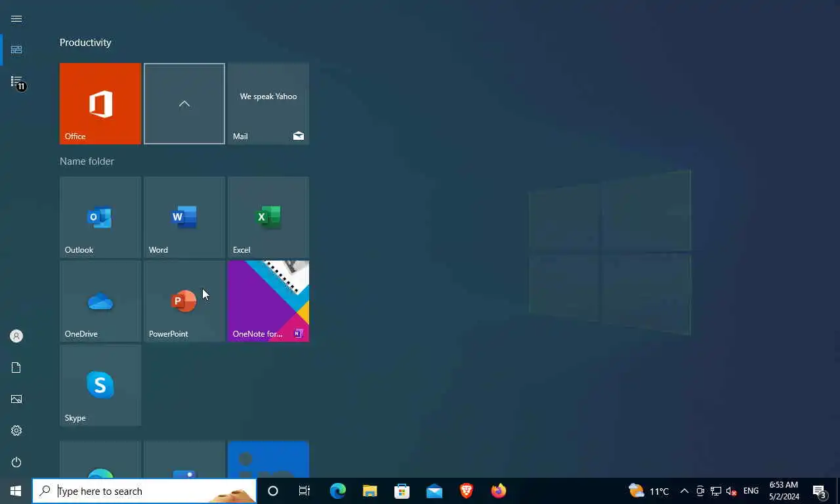Click the Name folder label

click(87, 161)
